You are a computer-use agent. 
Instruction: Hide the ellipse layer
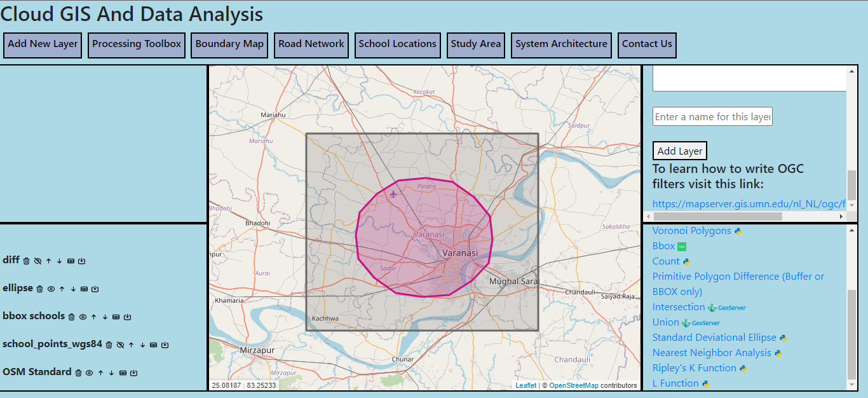[51, 289]
